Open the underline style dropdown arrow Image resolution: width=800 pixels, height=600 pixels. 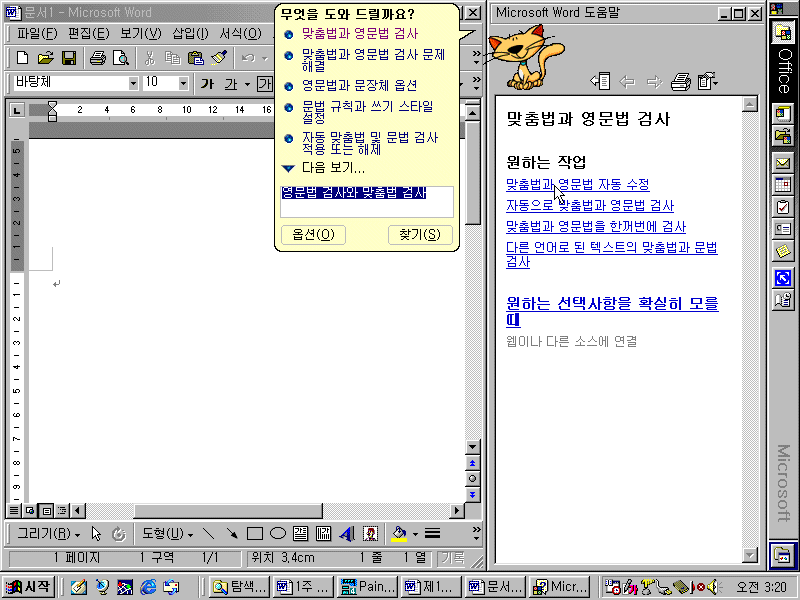(x=247, y=84)
